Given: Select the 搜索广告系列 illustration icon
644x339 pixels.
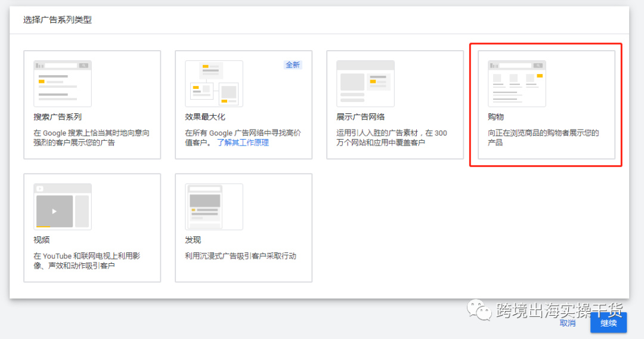Looking at the screenshot, I should tap(63, 84).
